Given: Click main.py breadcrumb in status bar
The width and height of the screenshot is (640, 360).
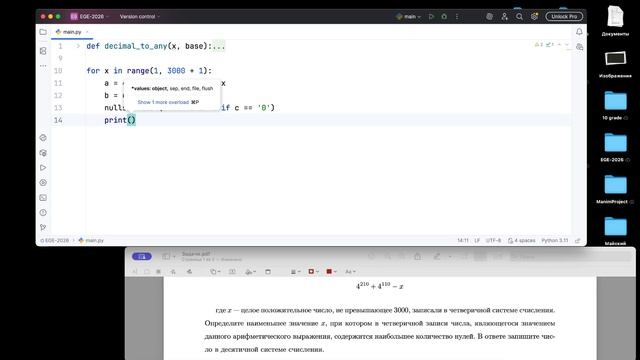Looking at the screenshot, I should pos(91,240).
